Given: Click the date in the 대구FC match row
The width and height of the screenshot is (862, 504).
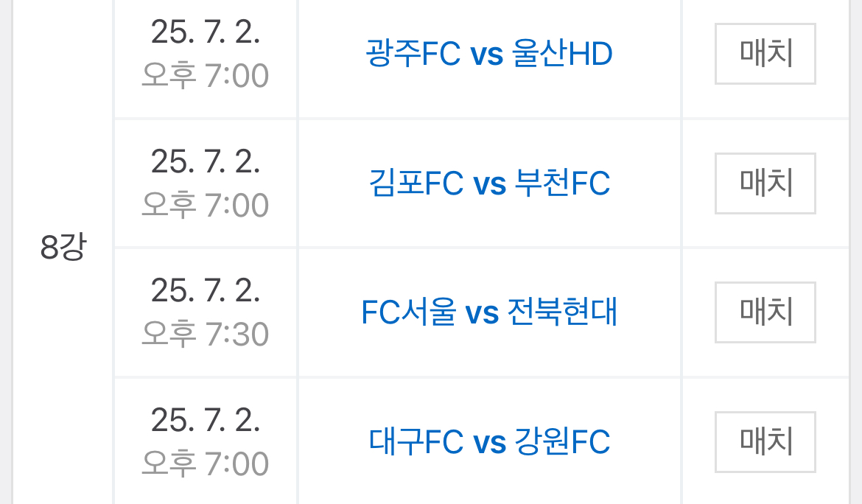Looking at the screenshot, I should (x=206, y=420).
